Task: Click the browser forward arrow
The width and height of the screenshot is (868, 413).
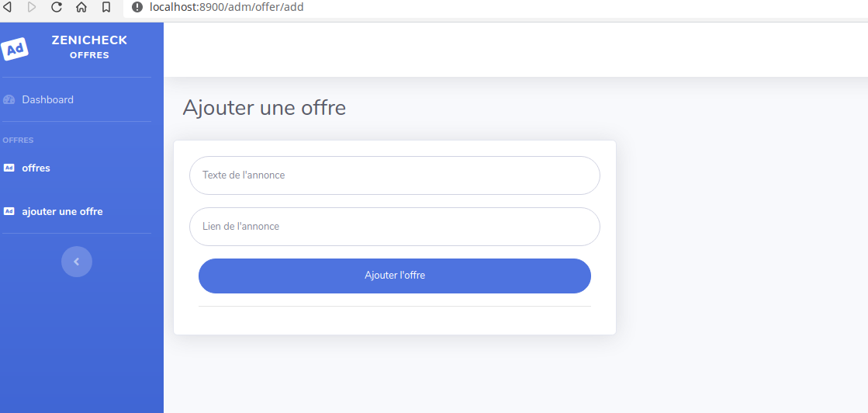Action: coord(32,7)
